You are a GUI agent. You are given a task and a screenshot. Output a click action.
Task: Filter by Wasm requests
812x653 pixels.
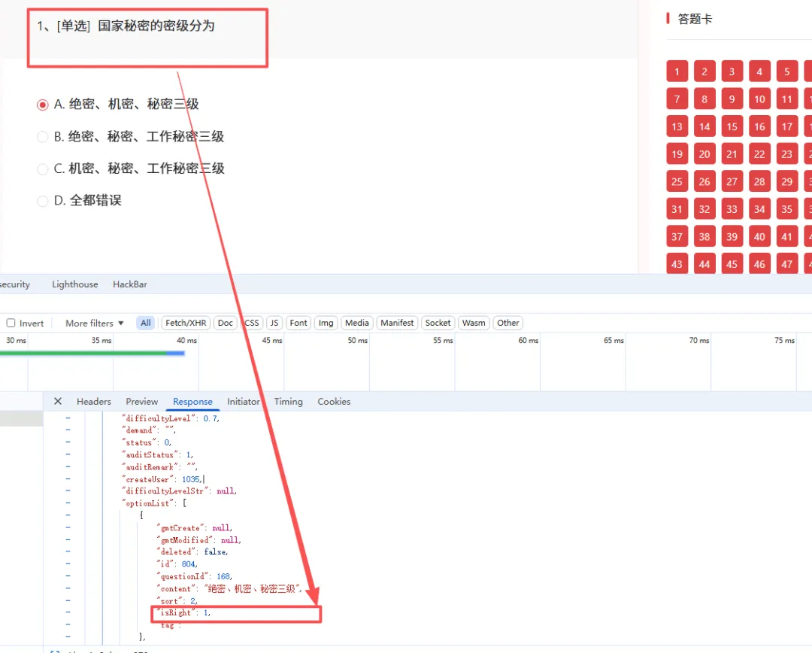click(x=474, y=323)
